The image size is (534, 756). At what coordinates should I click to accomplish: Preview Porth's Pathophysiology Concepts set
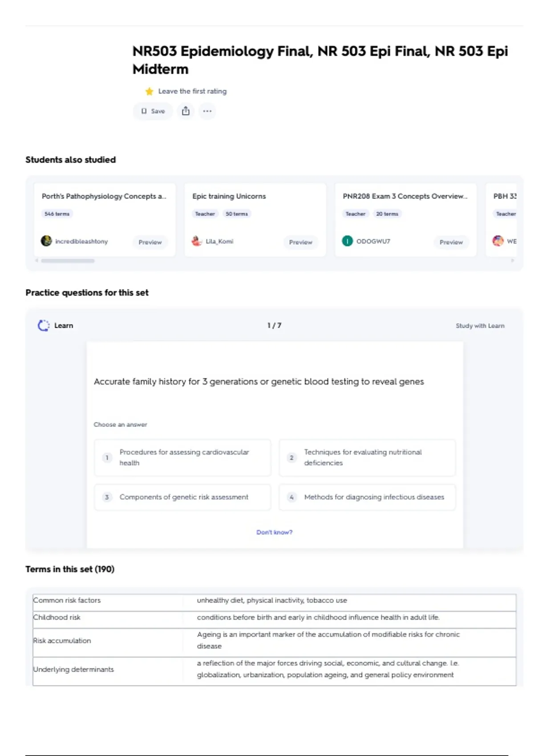click(x=150, y=242)
